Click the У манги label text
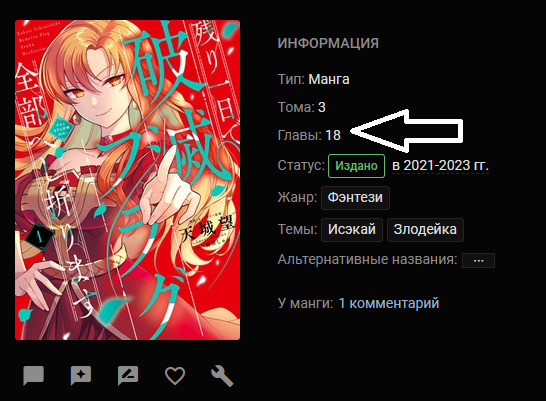Viewport: 546px width, 401px height. (x=305, y=303)
